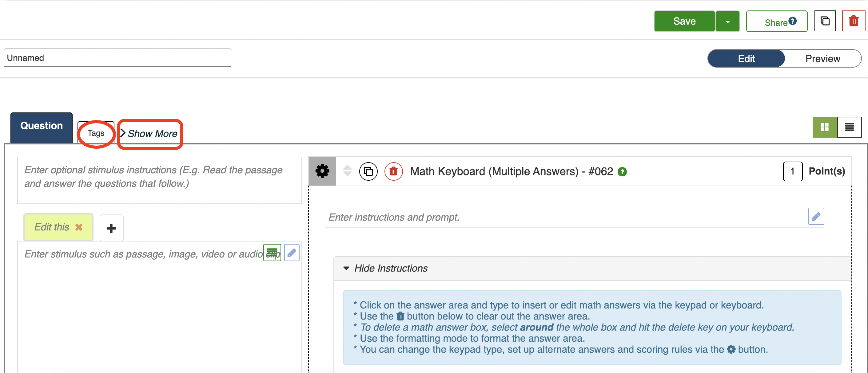
Task: Switch to Preview mode
Action: tap(822, 59)
